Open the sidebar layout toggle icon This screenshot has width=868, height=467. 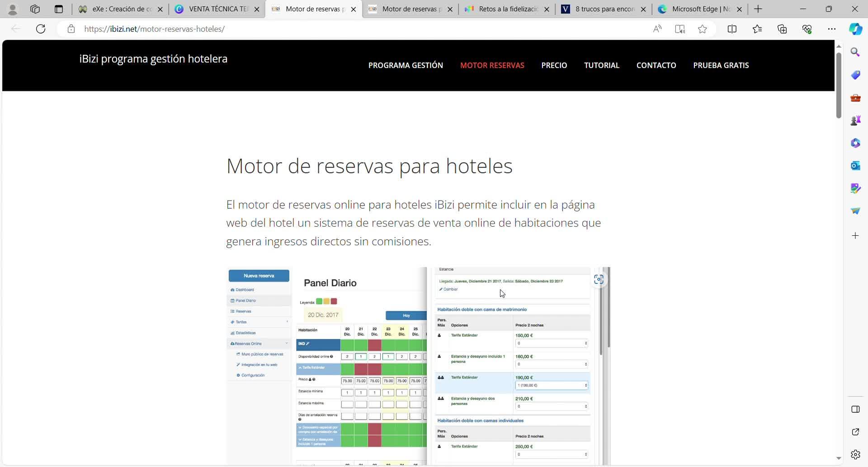pos(855,410)
